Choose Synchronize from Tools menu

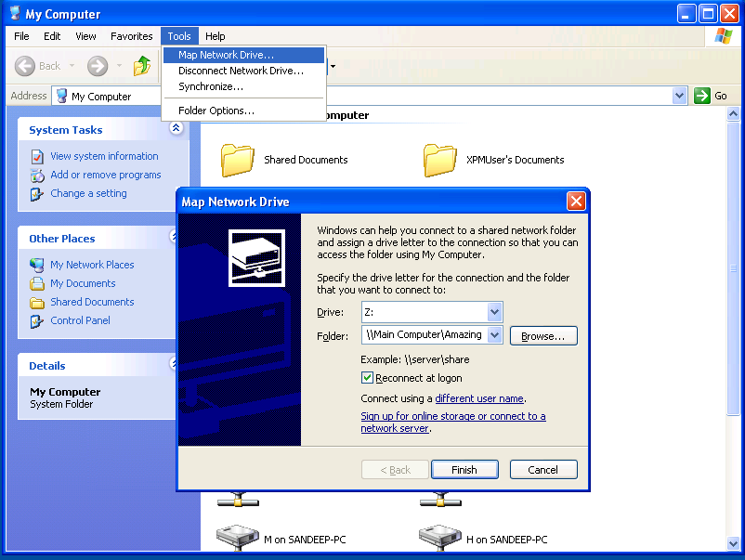click(243, 86)
